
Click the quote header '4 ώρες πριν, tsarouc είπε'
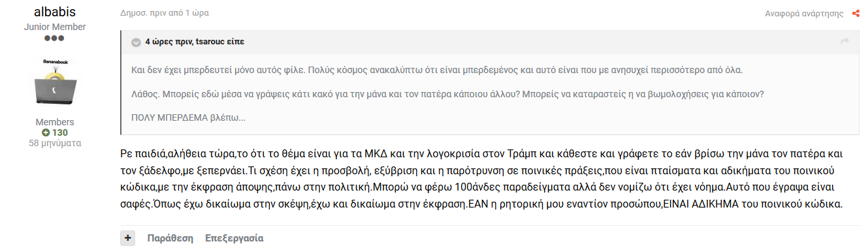pos(195,42)
